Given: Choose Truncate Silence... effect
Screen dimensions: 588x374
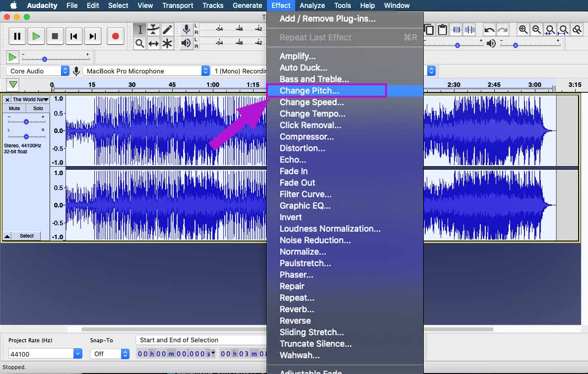Looking at the screenshot, I should click(345, 344).
